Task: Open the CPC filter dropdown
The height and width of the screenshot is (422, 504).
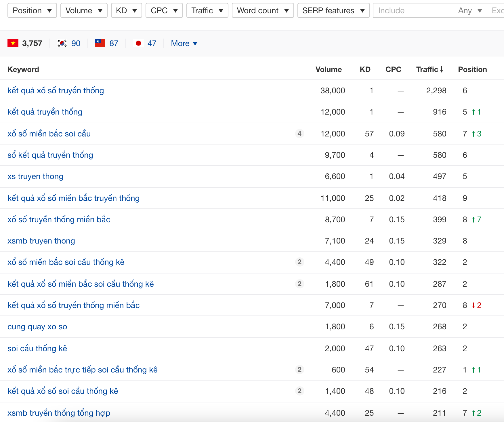Action: click(x=164, y=11)
